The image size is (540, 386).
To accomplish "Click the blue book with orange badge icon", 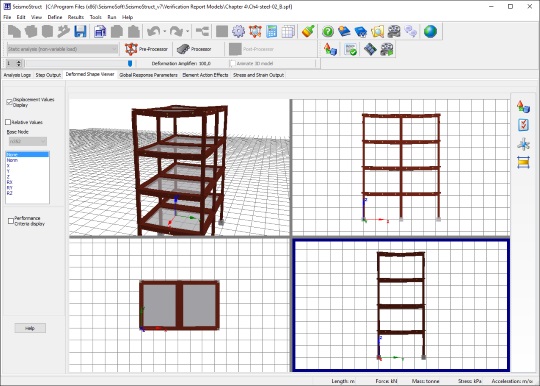I will [344, 32].
